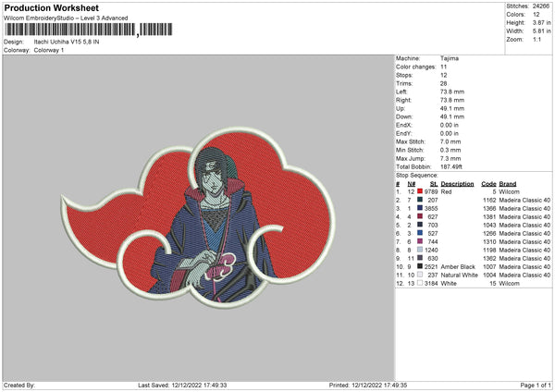Click the Height value 3.87 in
Viewport: 555px width, 392px height.
541,22
